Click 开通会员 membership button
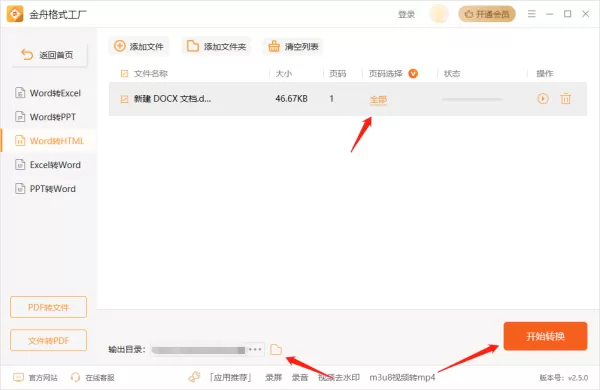The image size is (600, 390). (x=487, y=14)
